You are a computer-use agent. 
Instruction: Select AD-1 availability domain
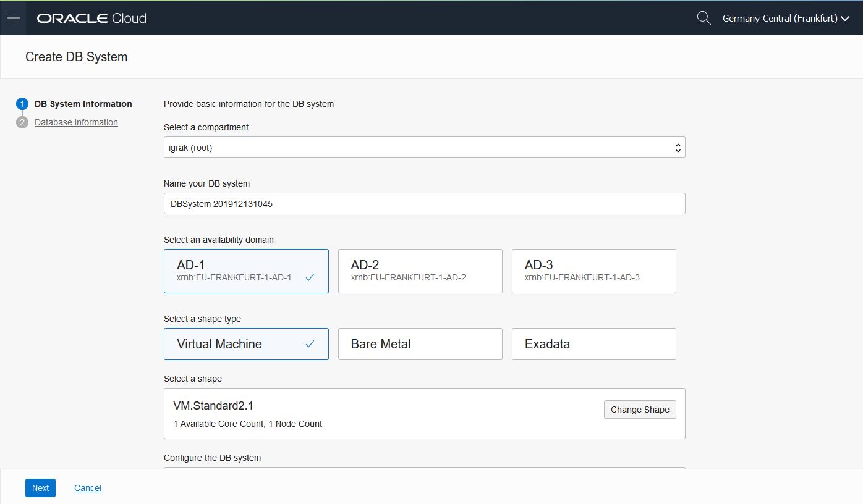[x=246, y=271]
